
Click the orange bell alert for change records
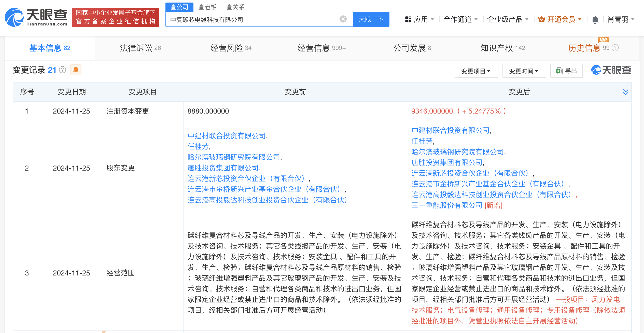pos(76,70)
